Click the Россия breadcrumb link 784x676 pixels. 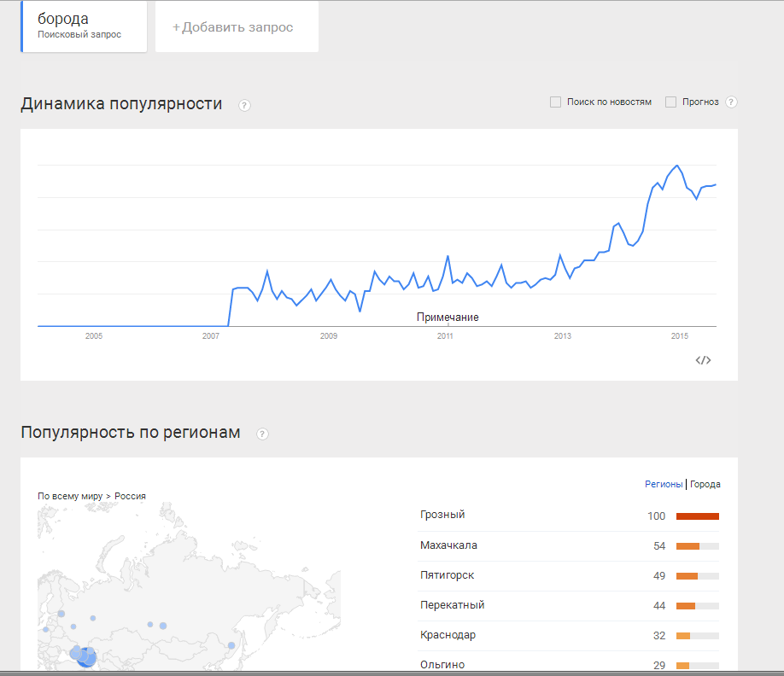coord(130,496)
